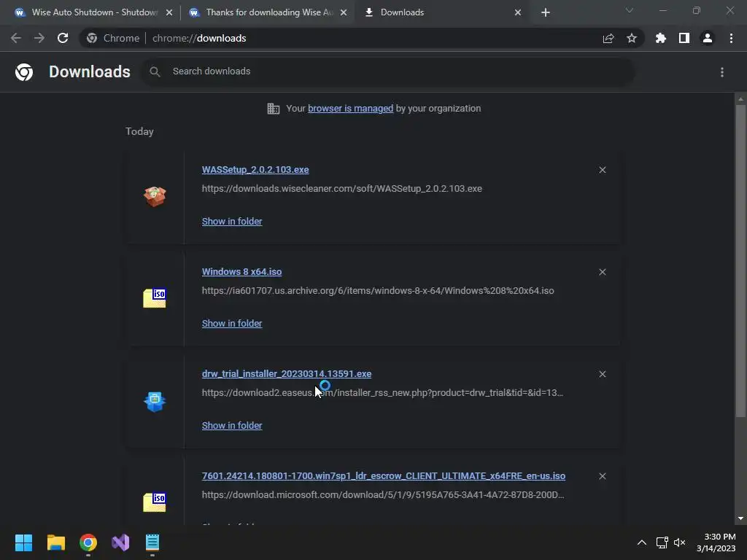Viewport: 747px width, 560px height.
Task: Open drw_trial_installer_20230314.13591.exe link
Action: pos(287,374)
